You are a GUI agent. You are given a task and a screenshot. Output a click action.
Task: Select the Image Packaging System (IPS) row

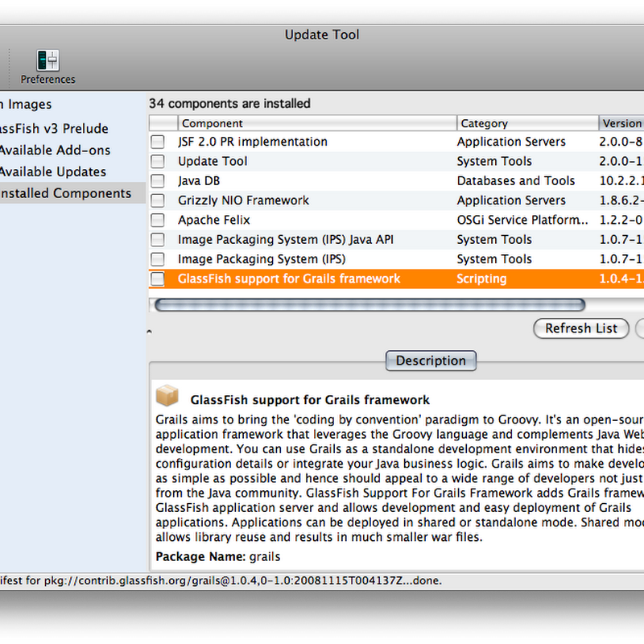coord(396,259)
